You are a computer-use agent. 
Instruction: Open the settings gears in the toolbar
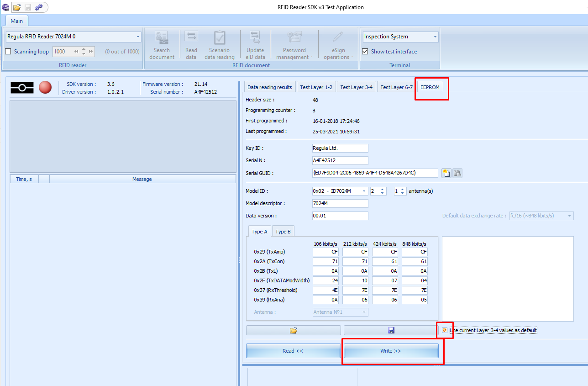click(x=39, y=7)
